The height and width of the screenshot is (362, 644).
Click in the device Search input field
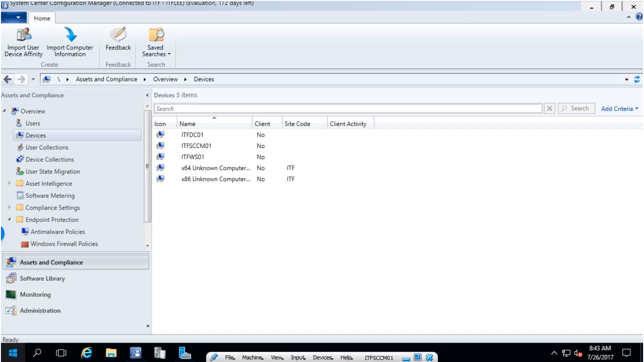click(x=348, y=109)
